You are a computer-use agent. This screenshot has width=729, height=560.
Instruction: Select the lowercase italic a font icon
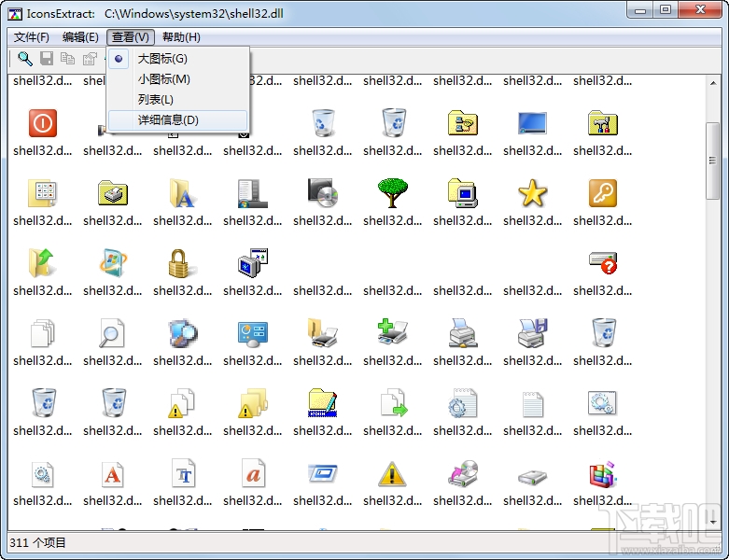point(253,473)
